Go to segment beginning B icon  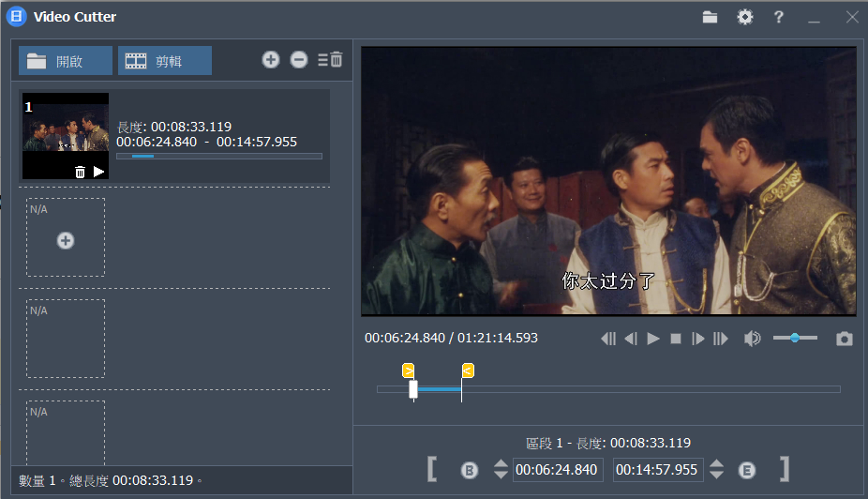pyautogui.click(x=470, y=470)
